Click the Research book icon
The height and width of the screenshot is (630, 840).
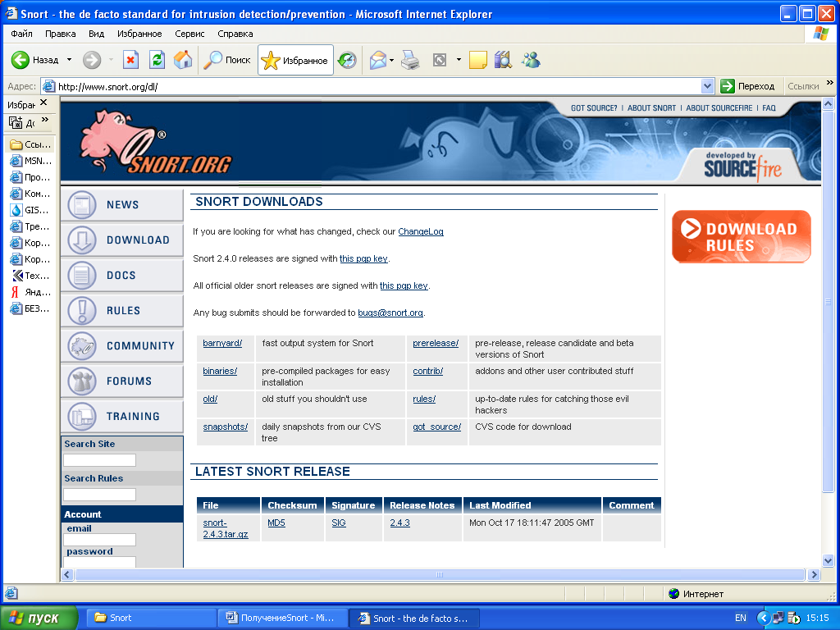coord(503,60)
